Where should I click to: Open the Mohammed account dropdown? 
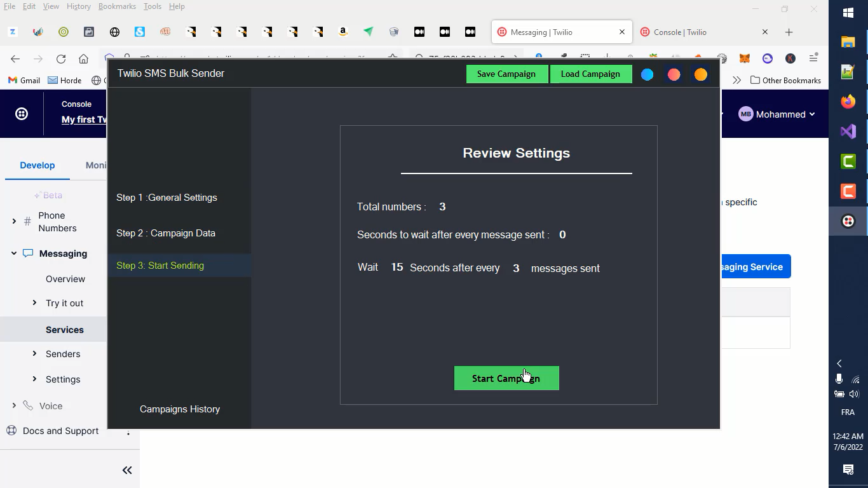click(x=776, y=114)
